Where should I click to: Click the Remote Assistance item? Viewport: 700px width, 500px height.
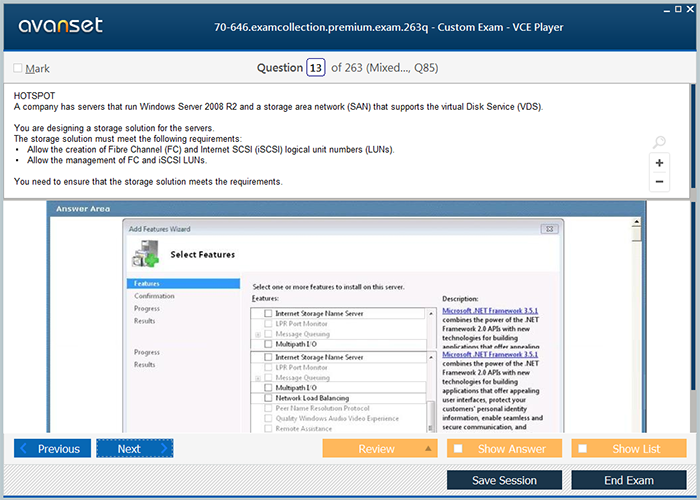pyautogui.click(x=304, y=429)
